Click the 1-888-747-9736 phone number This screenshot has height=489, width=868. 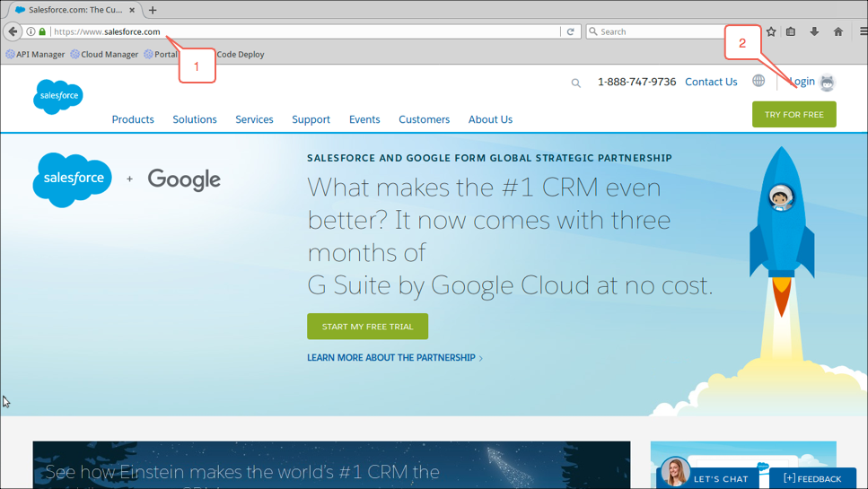click(x=636, y=82)
